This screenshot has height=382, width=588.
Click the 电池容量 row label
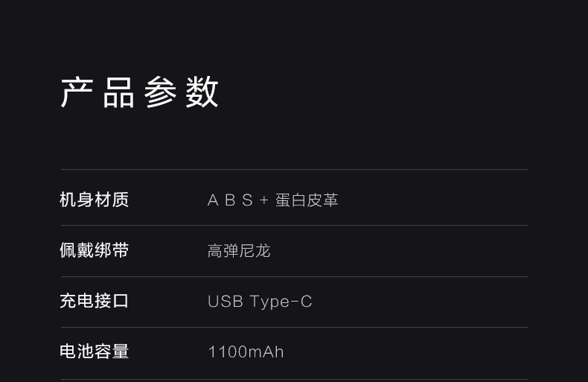95,351
